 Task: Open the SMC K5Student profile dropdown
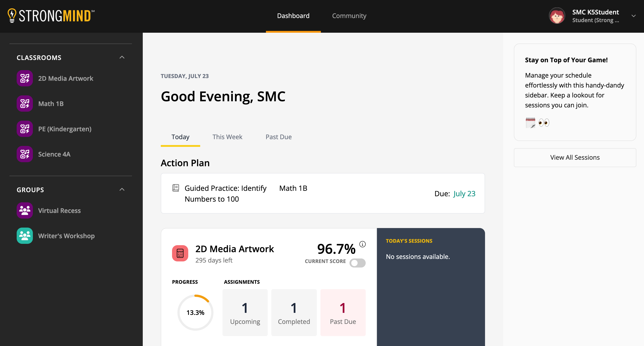click(x=633, y=16)
